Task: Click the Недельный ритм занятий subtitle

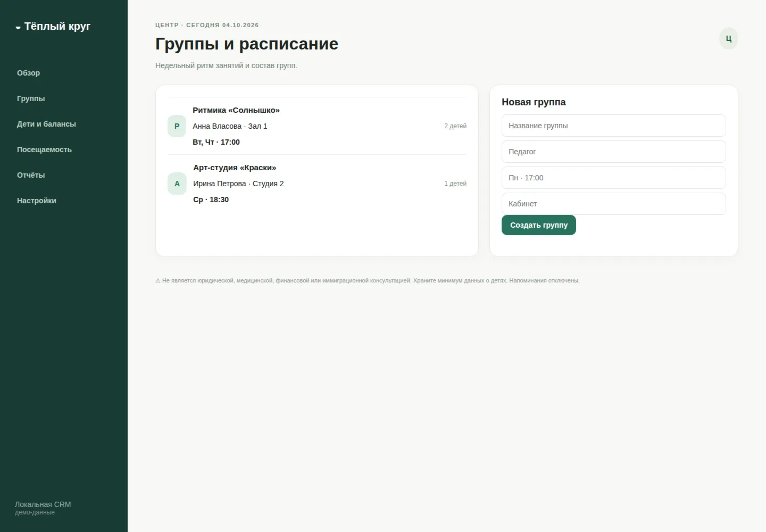Action: click(x=226, y=65)
